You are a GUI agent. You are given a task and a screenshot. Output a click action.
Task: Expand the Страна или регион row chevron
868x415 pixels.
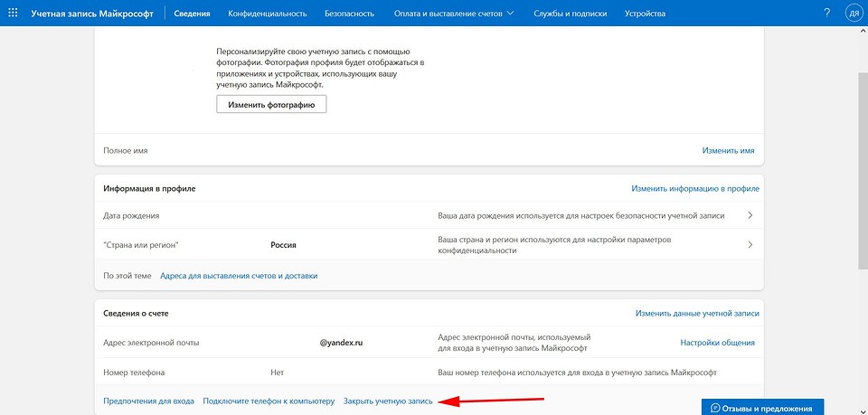tap(750, 245)
